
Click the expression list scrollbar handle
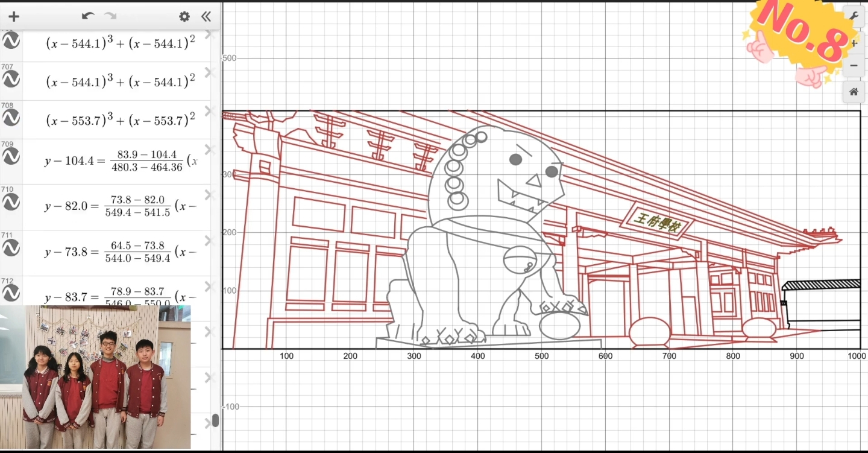pos(215,420)
